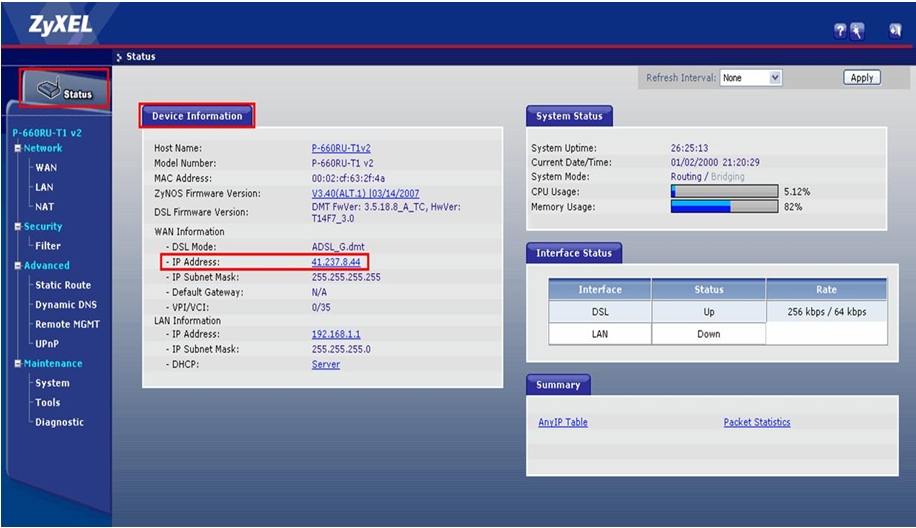Open the Diagnostic menu item
Screen dimensions: 916x528
60,422
